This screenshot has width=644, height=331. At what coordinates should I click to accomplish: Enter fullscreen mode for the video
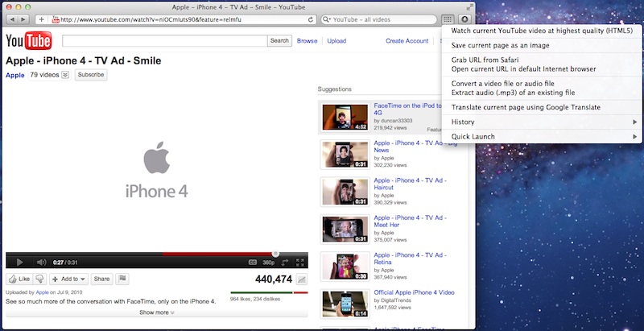pyautogui.click(x=300, y=262)
